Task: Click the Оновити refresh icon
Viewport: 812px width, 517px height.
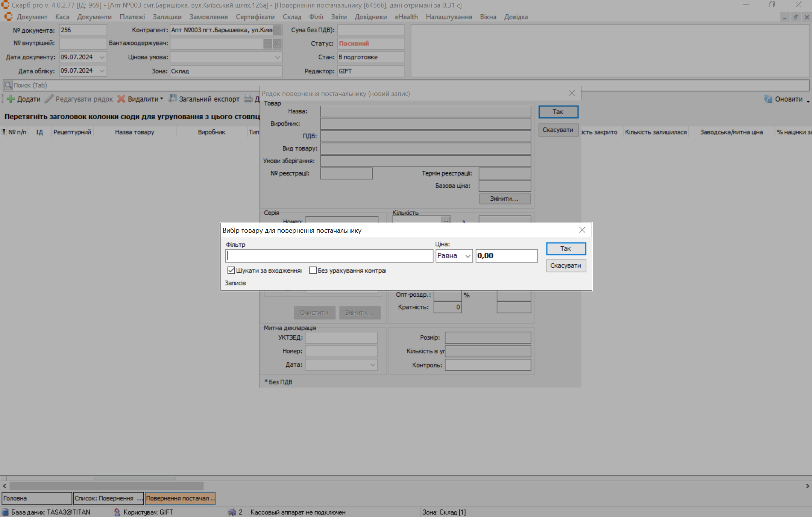Action: click(x=768, y=99)
